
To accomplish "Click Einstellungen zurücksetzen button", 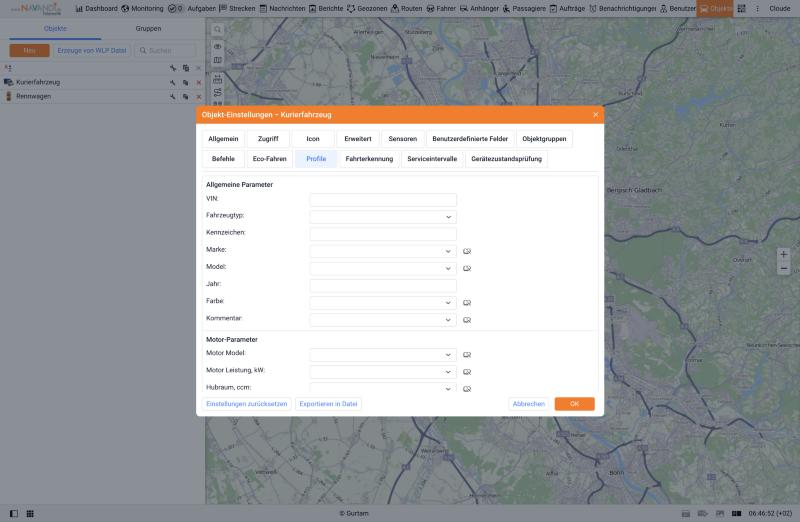I will pyautogui.click(x=246, y=404).
